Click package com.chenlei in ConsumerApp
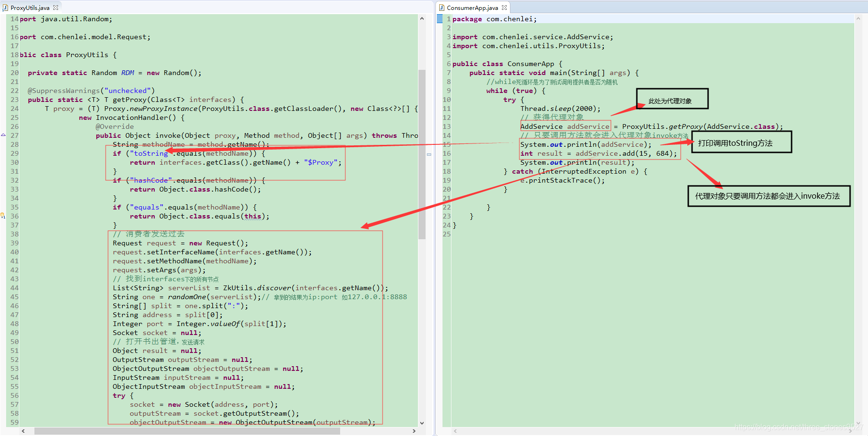 [494, 19]
